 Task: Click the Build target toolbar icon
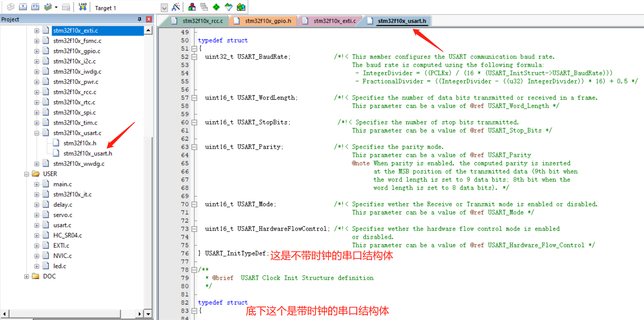click(23, 7)
